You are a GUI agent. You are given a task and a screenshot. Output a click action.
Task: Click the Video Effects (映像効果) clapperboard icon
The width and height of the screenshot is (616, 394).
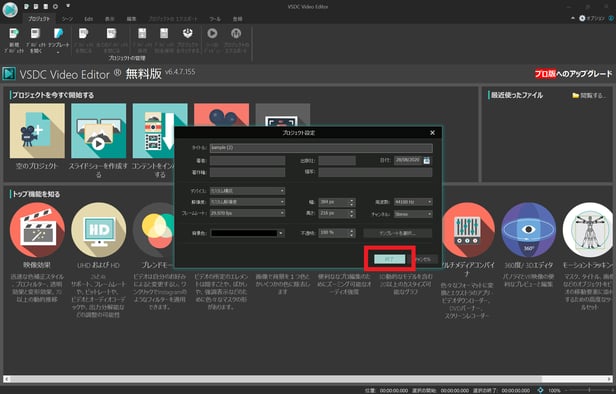tap(37, 229)
